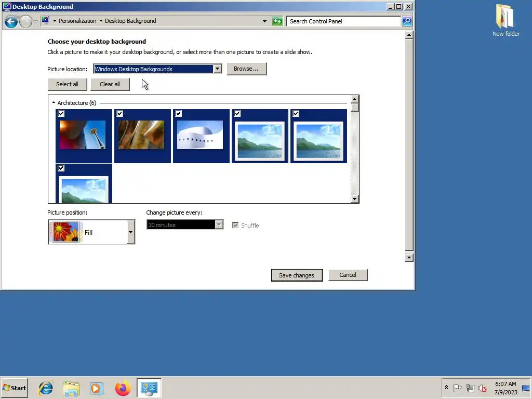Select the fifth lake landscape thumbnail
Screen dimensions: 532x399
(x=318, y=141)
